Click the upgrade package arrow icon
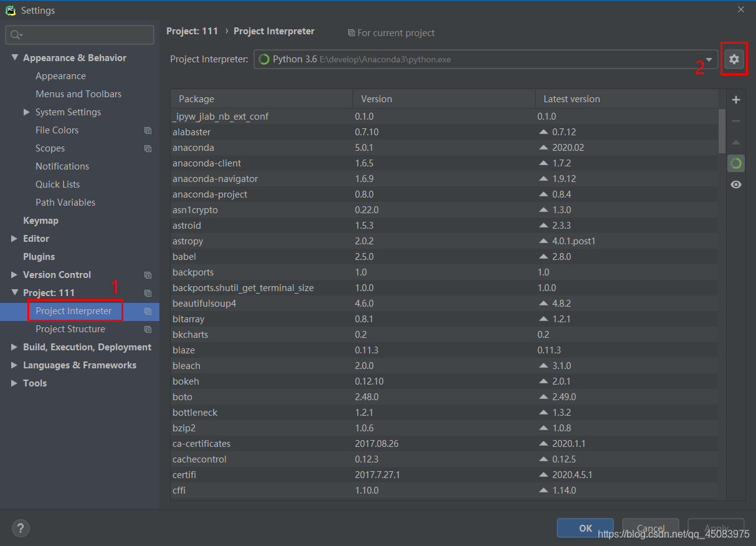The image size is (756, 546). 736,142
